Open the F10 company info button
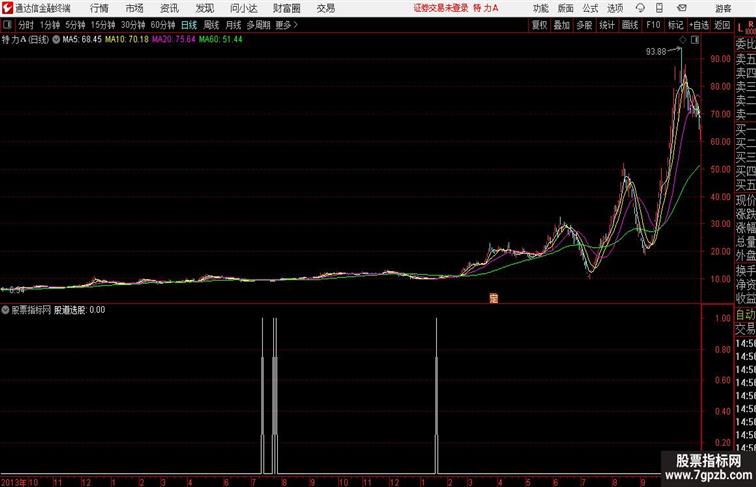This screenshot has width=756, height=487. tap(653, 25)
